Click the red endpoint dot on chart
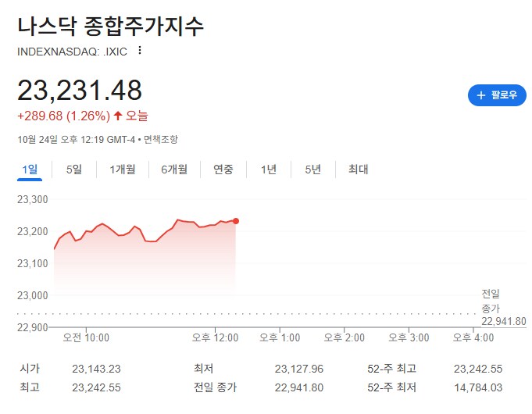532x414 pixels. tap(236, 221)
